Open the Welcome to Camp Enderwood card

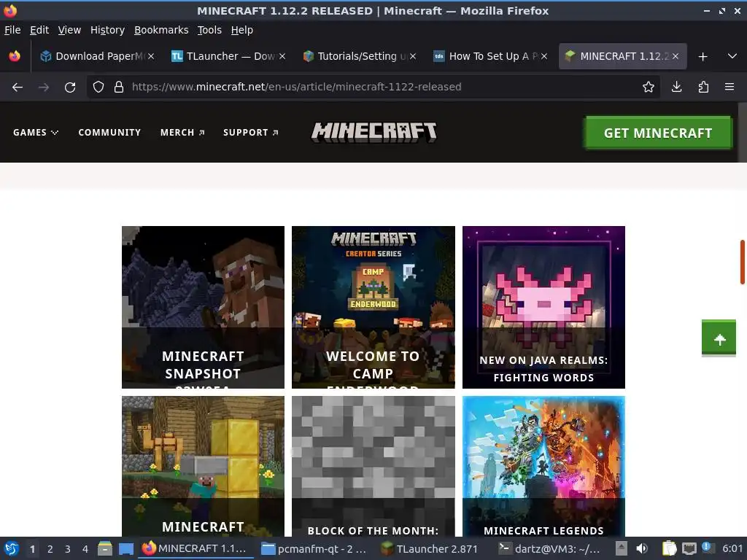[373, 307]
